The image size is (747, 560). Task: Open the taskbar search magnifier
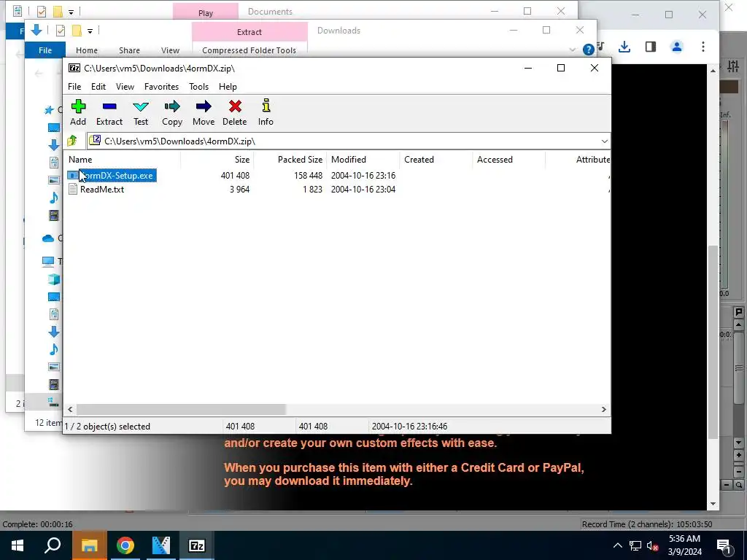(53, 545)
